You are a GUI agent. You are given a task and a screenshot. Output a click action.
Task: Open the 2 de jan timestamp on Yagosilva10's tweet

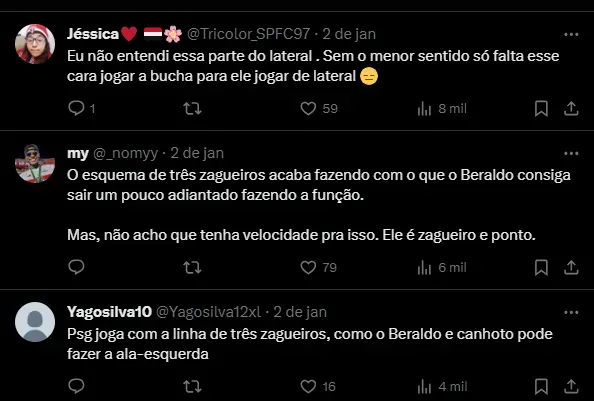click(x=300, y=312)
